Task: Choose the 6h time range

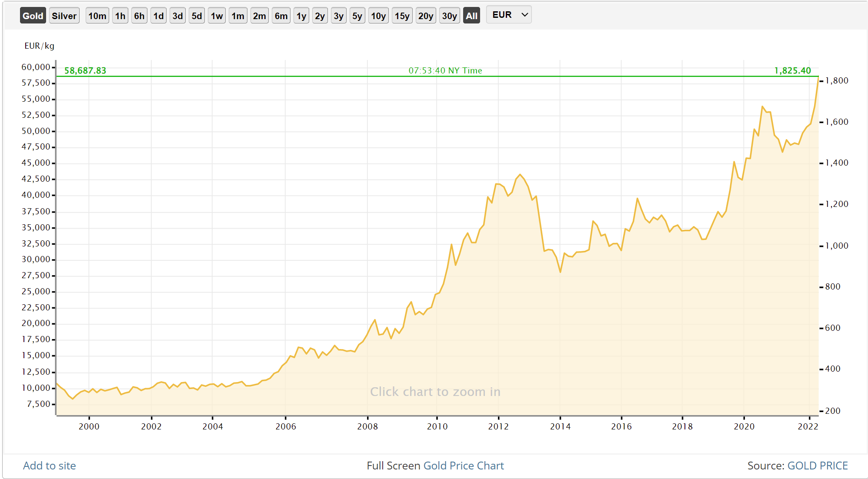Action: (x=139, y=16)
